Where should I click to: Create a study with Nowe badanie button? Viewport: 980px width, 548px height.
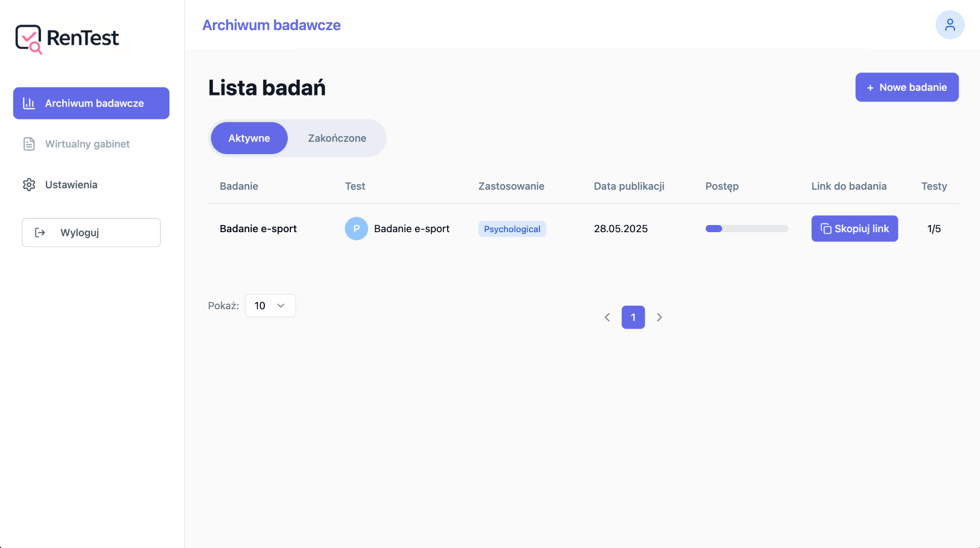pos(906,87)
